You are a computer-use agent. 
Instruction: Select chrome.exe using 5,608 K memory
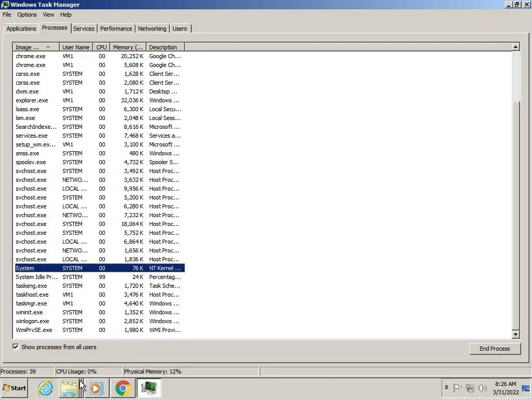point(100,65)
